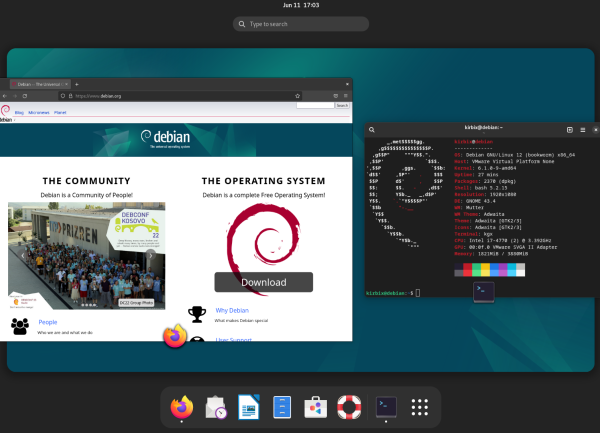Open the clock and date menu
This screenshot has height=433, width=600.
click(x=301, y=5)
